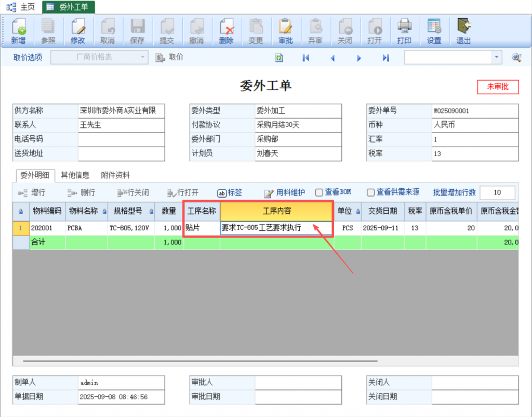Click the 增行 add row button

click(x=32, y=192)
